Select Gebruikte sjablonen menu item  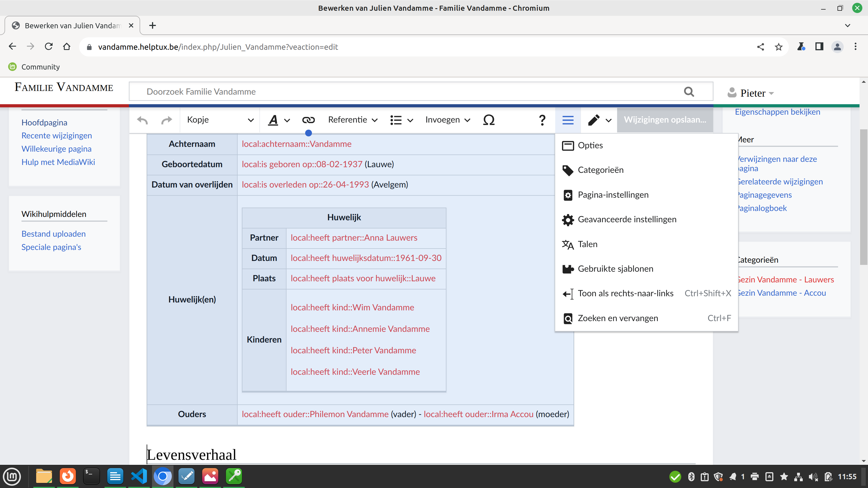click(615, 269)
